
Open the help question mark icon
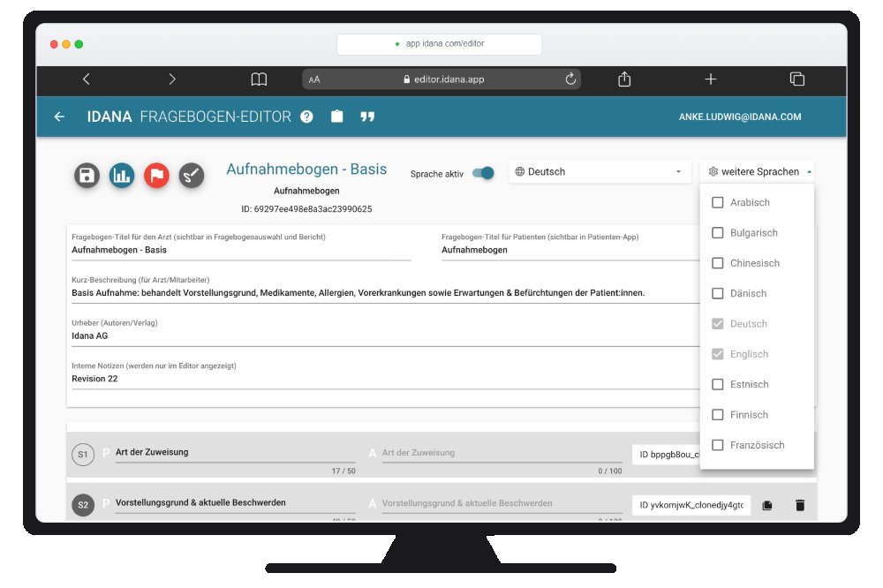pos(306,117)
